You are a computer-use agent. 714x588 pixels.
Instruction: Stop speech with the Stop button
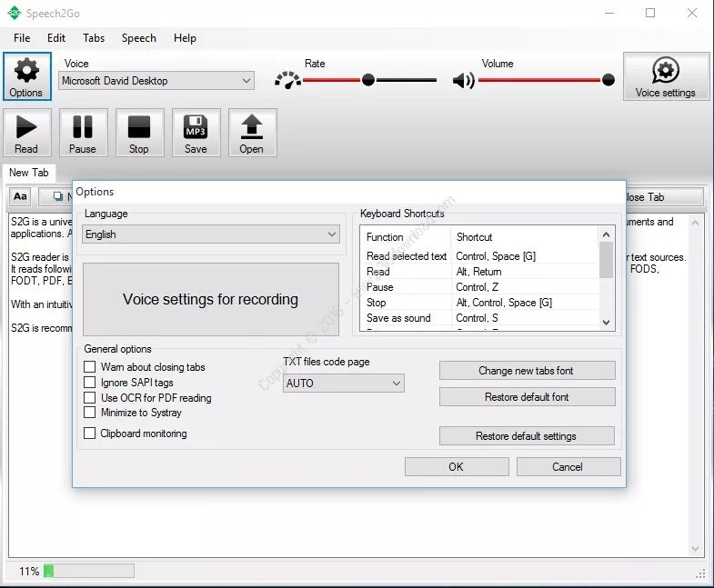(x=139, y=133)
